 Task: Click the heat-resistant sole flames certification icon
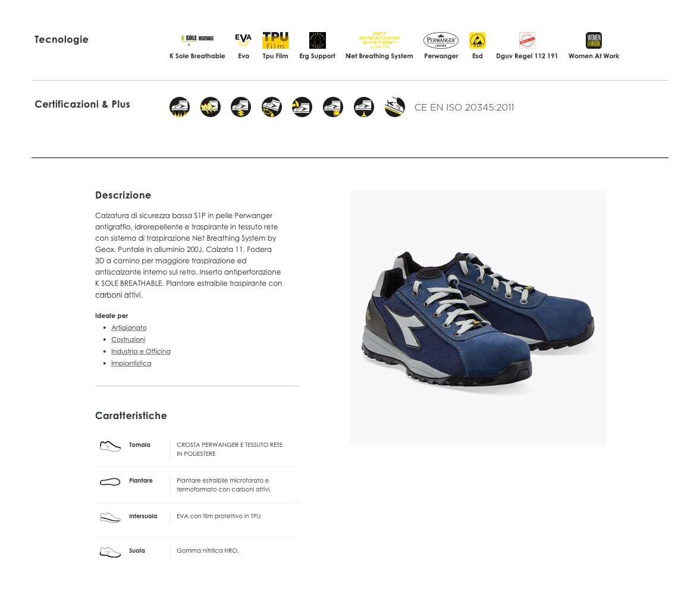tap(180, 107)
